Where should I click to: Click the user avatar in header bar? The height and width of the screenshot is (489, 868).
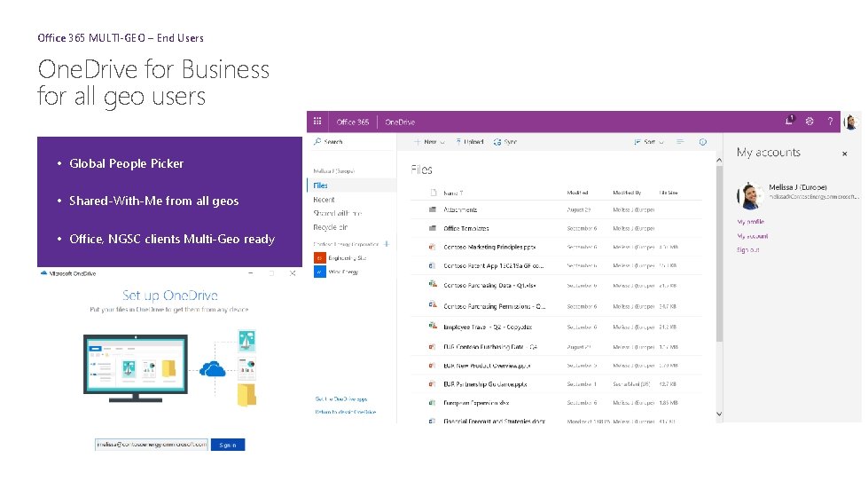[851, 122]
